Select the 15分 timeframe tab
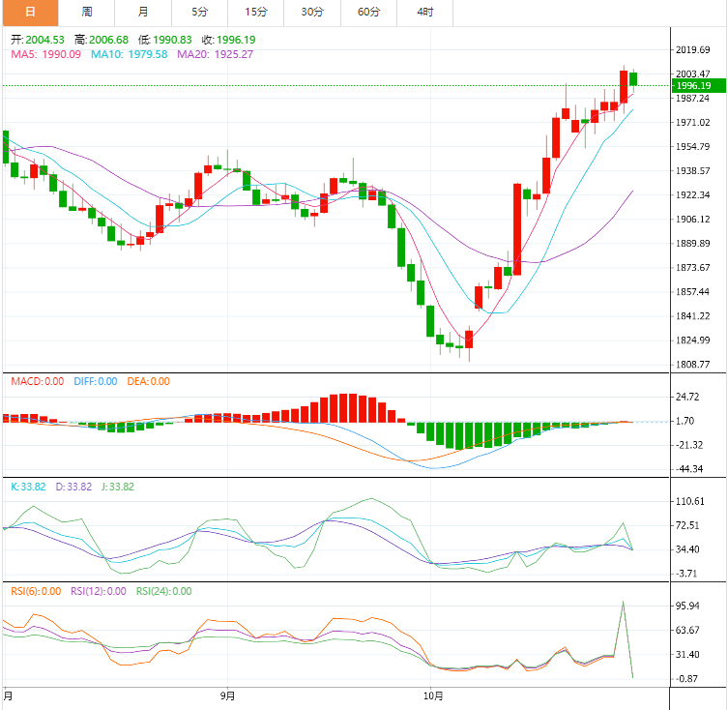Image resolution: width=728 pixels, height=710 pixels. tap(256, 13)
